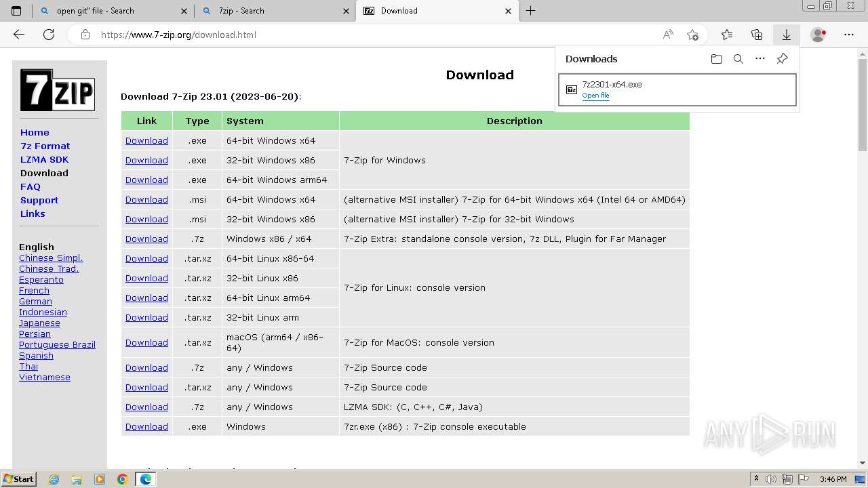Open the FAQ page

(x=31, y=186)
